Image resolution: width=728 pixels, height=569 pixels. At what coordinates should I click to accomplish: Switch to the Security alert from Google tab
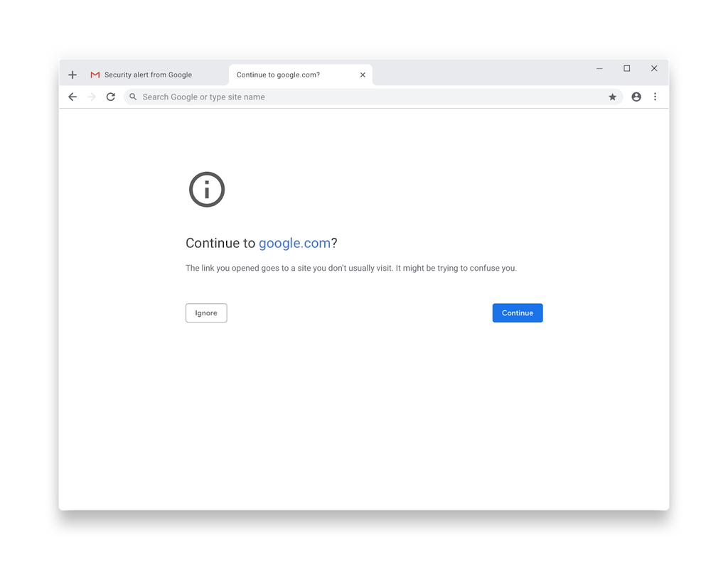[148, 74]
